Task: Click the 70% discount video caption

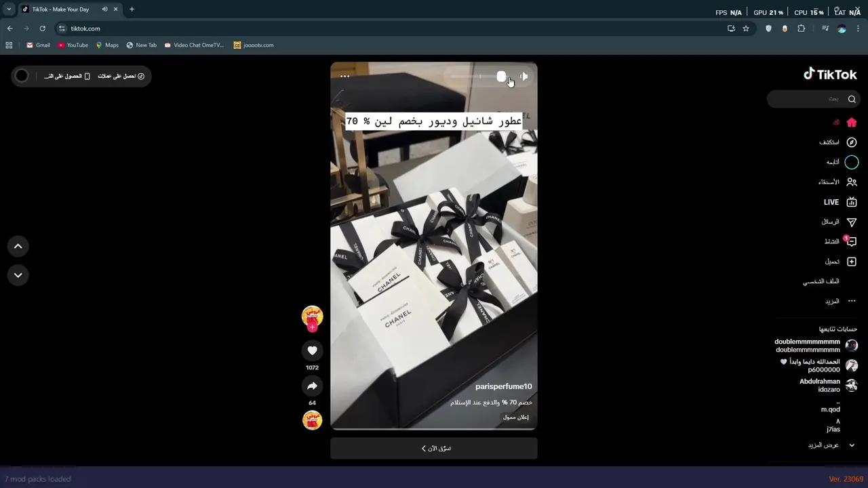Action: [x=491, y=403]
